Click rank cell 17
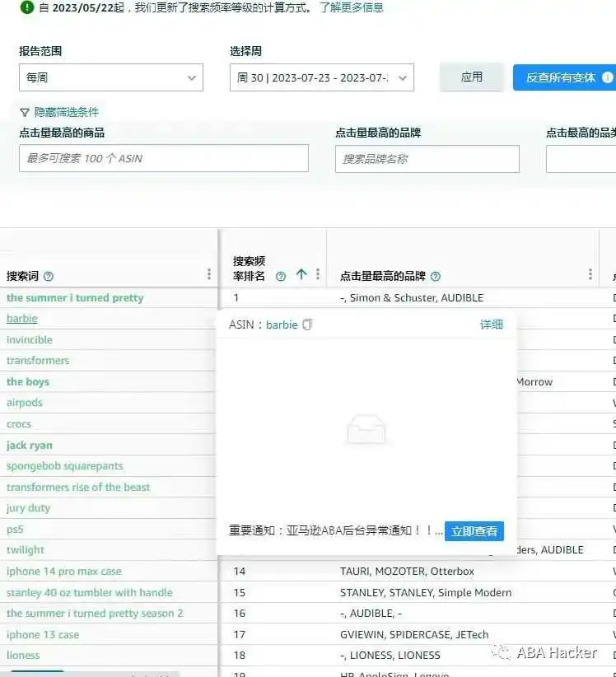Screen dimensions: 616x677 point(240,635)
